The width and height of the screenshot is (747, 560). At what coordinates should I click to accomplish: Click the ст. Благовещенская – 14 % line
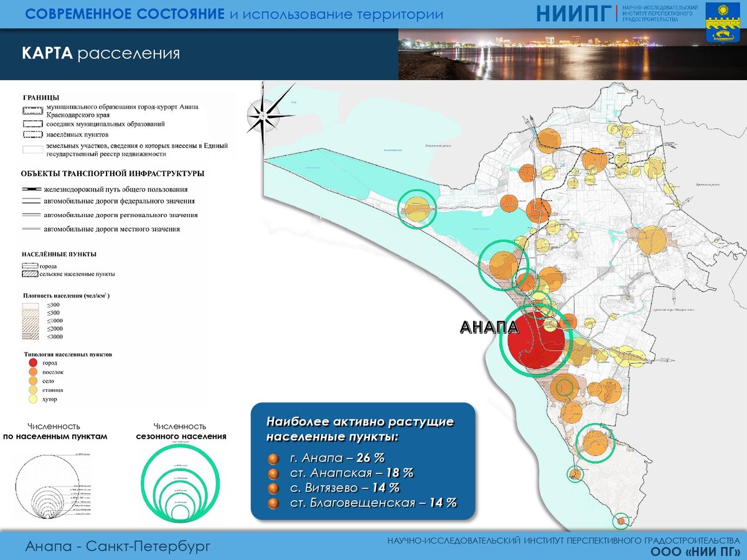(374, 503)
